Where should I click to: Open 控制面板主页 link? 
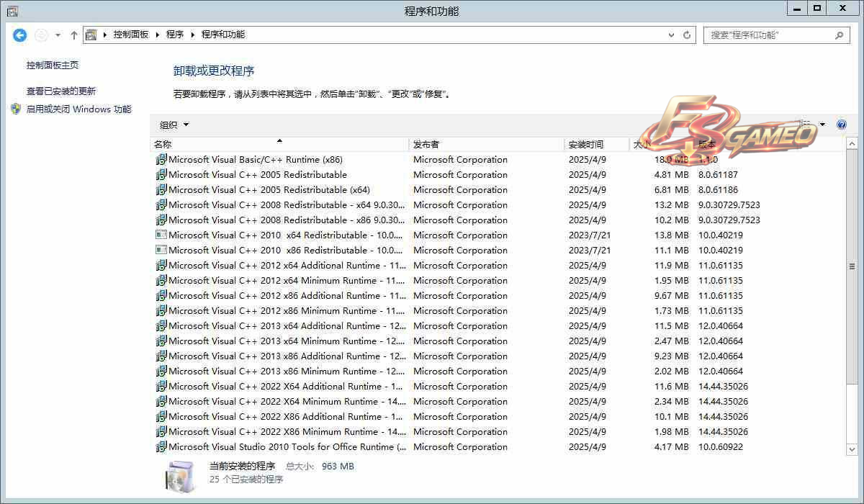(53, 66)
